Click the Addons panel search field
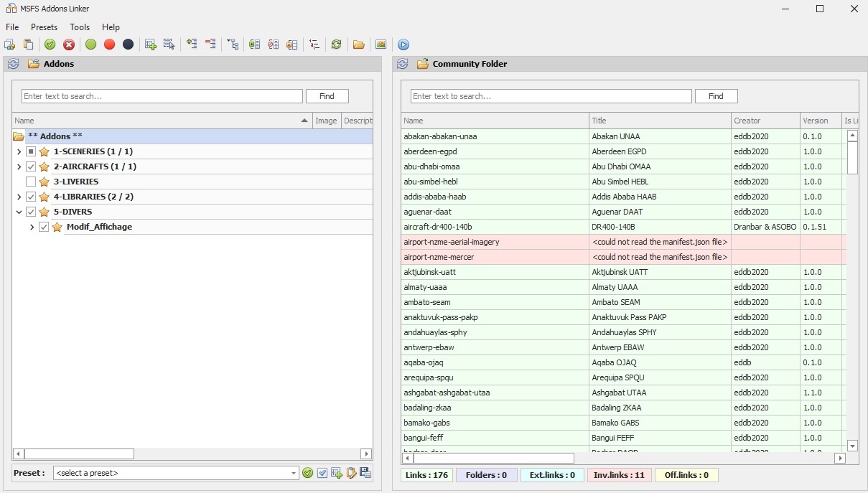This screenshot has height=493, width=868. pos(162,96)
